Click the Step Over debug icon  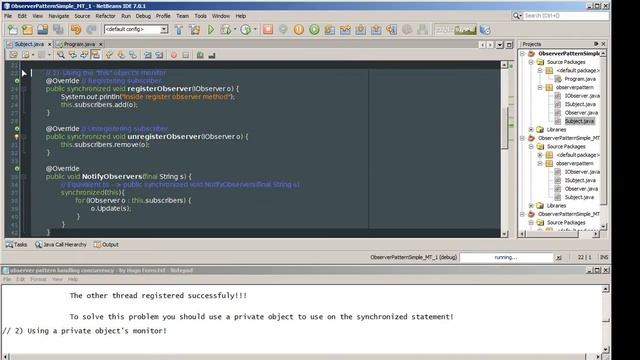[330, 29]
